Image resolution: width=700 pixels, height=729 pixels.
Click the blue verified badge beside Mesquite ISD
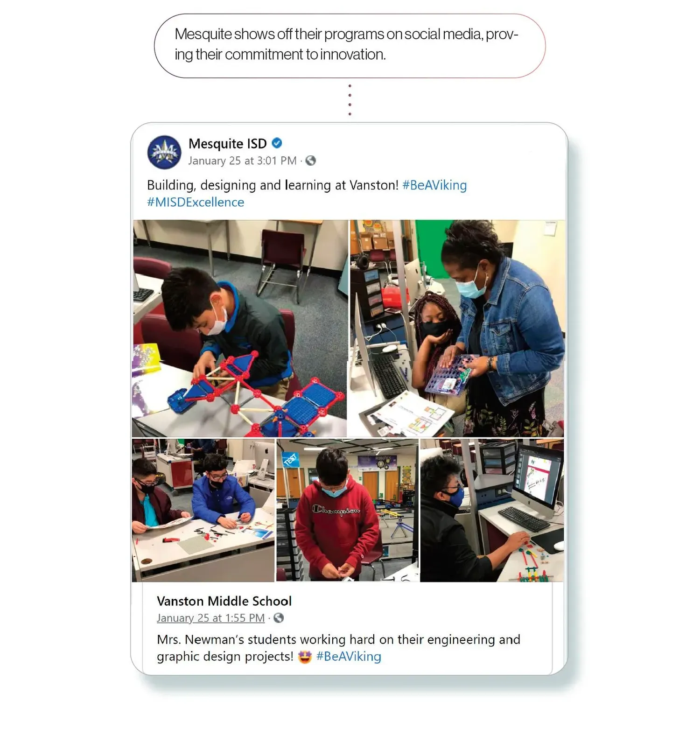click(277, 143)
